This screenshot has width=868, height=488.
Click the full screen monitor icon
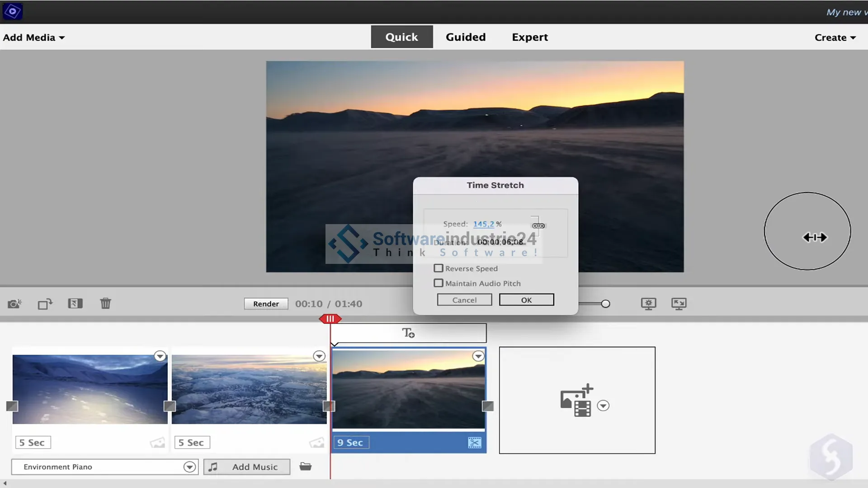point(679,304)
